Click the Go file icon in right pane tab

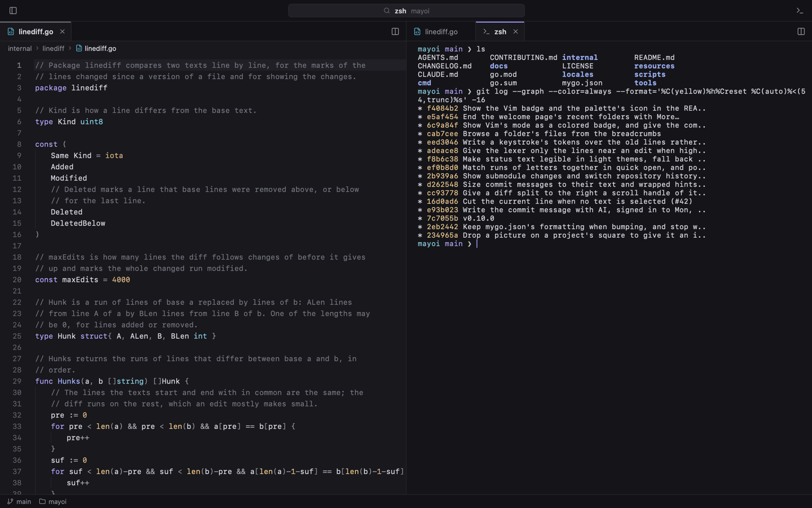tap(417, 31)
